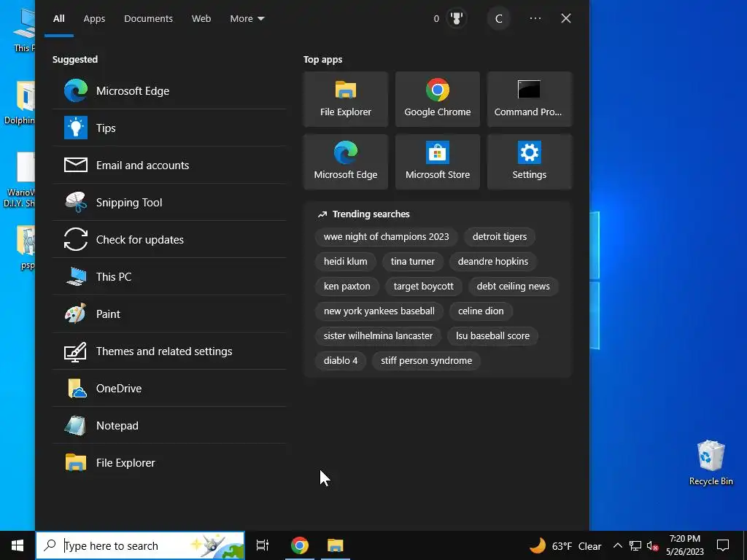Open the notification center icon
Screen dimensions: 747x560
pos(723,545)
